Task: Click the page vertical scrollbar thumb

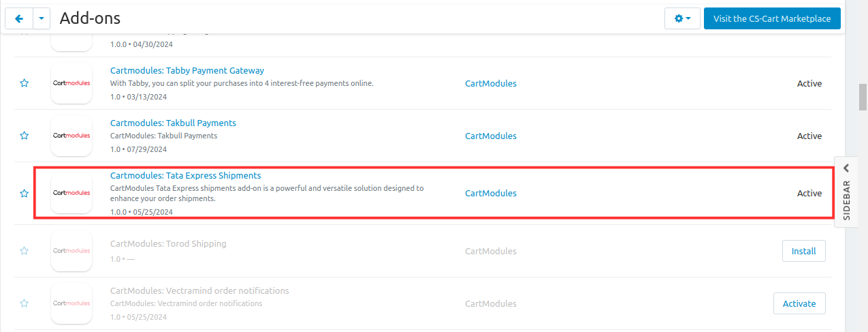Action: (863, 97)
